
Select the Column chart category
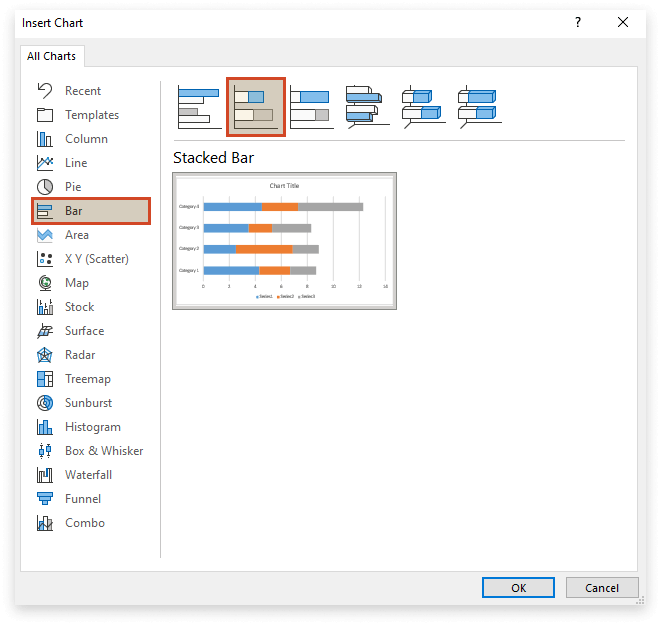click(91, 139)
